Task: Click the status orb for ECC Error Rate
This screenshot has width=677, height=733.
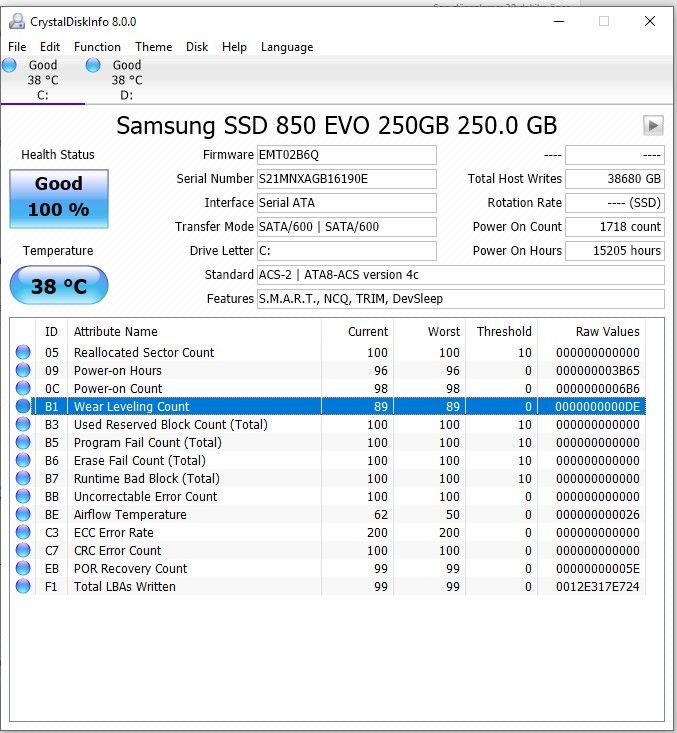Action: tap(23, 532)
